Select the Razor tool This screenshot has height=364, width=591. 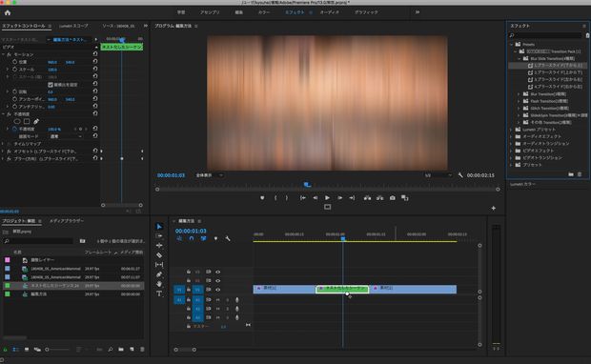tap(159, 255)
